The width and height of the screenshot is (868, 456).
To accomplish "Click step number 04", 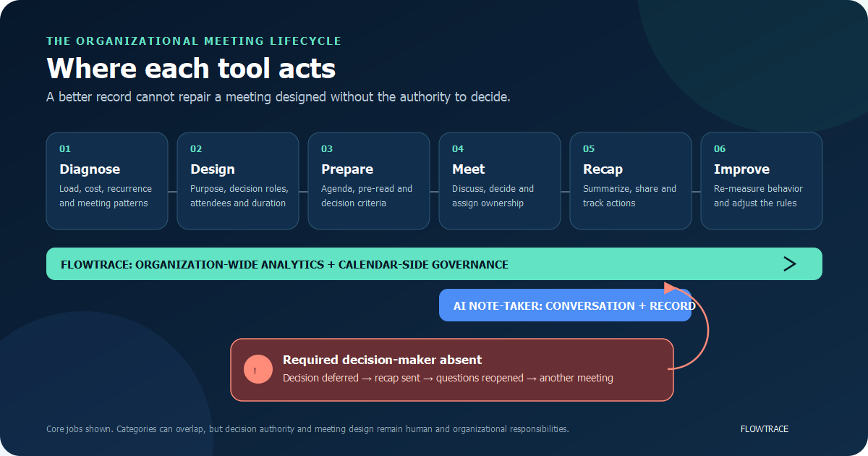I will pyautogui.click(x=458, y=149).
